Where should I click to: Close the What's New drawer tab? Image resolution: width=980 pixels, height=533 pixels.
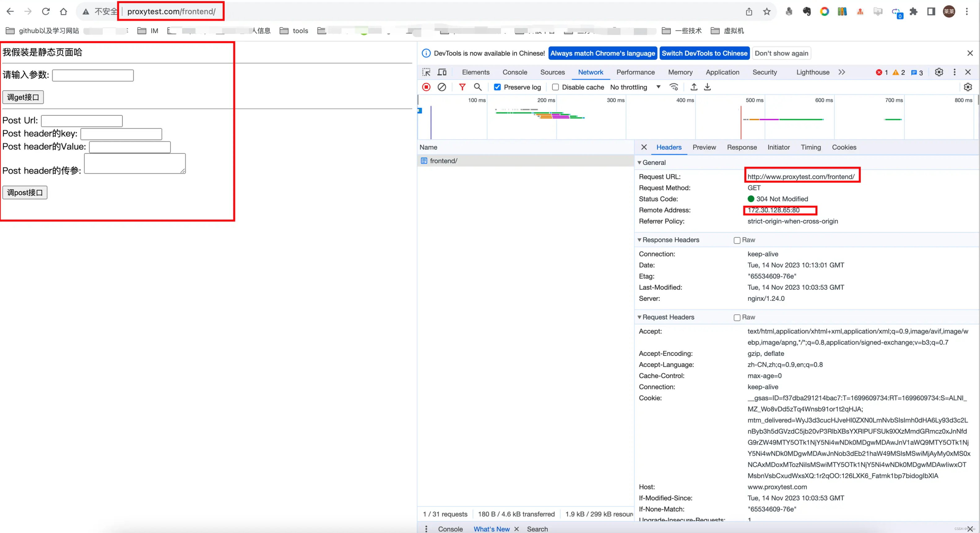516,529
